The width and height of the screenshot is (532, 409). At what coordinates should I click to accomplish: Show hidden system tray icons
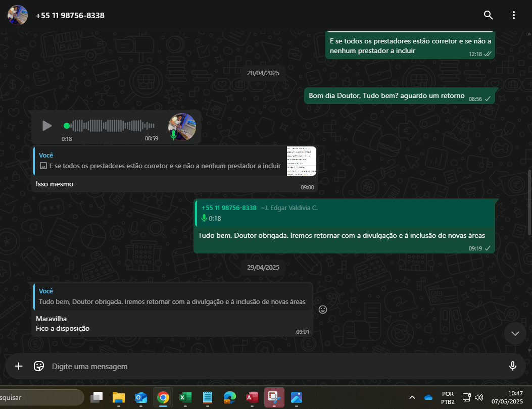(x=412, y=397)
